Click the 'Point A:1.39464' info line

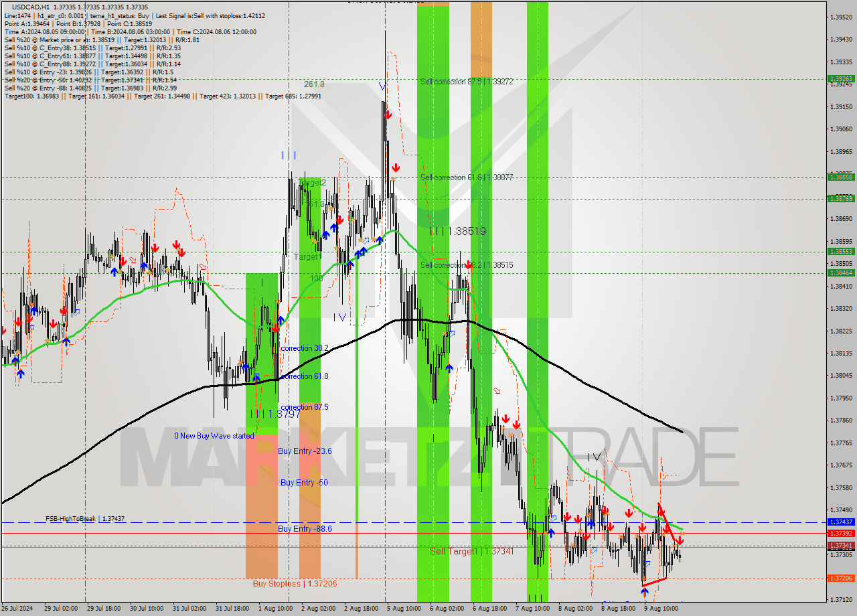click(78, 23)
